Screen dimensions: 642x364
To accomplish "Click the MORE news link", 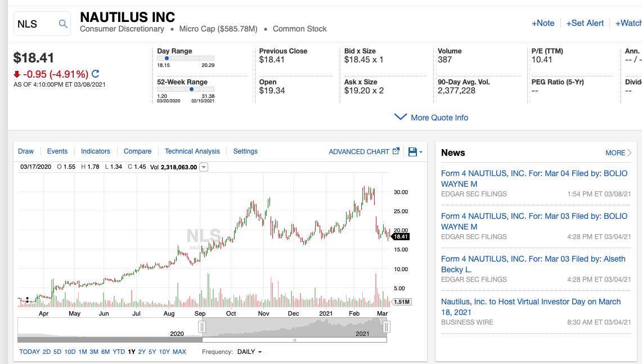I will click(x=616, y=152).
